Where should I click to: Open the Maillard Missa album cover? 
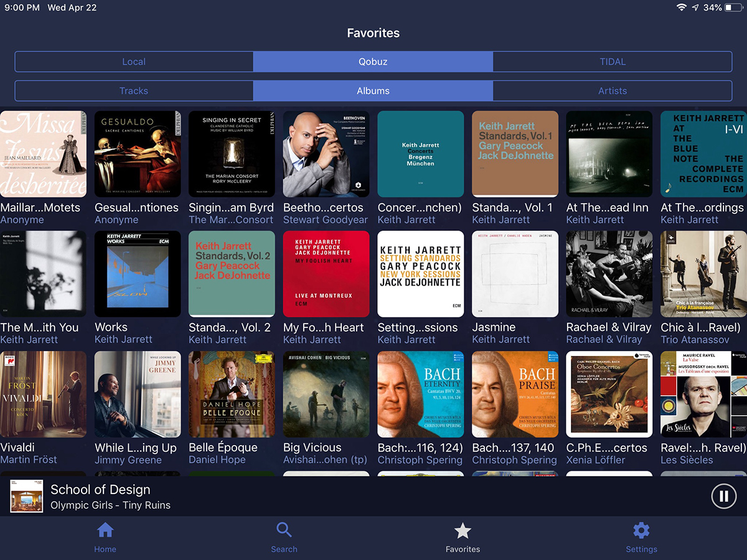[x=43, y=154]
